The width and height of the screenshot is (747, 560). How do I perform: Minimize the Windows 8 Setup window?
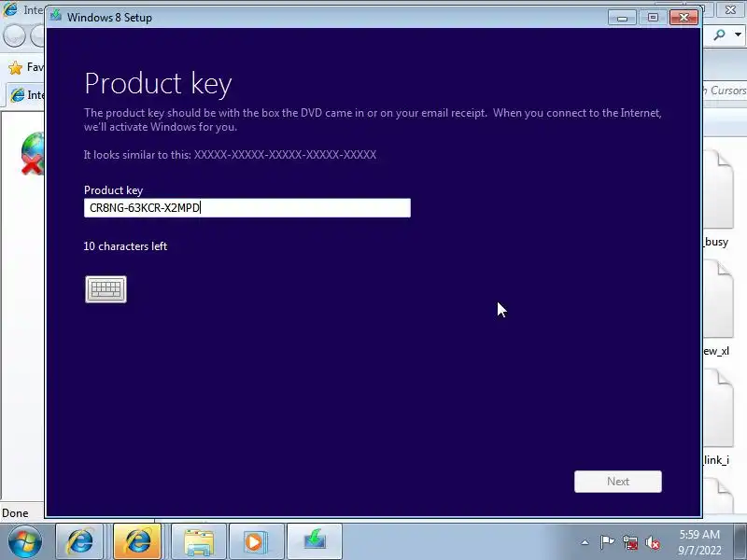[622, 18]
